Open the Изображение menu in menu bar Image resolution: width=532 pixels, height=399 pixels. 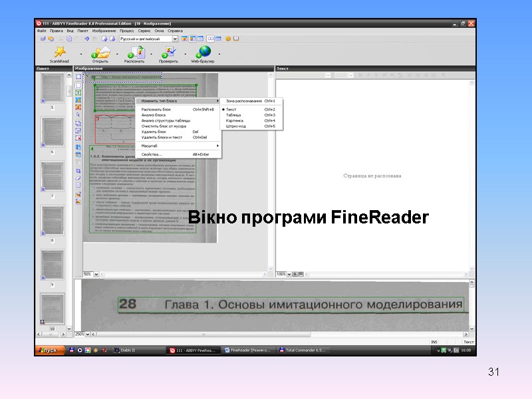tap(104, 31)
